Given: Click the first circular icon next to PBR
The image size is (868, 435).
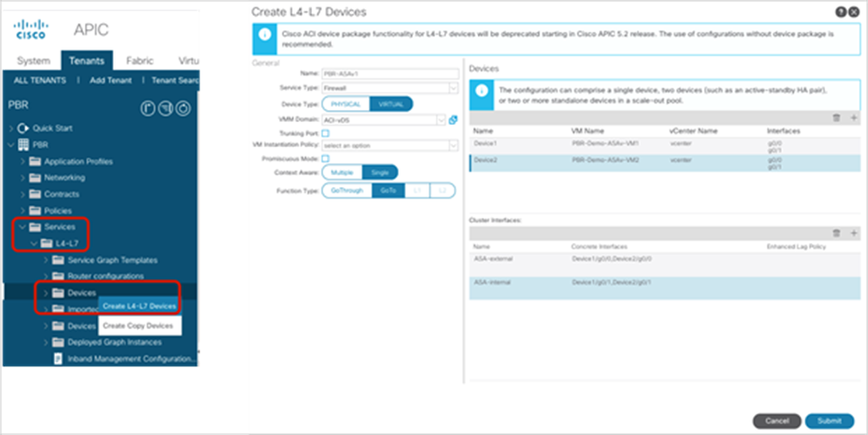Looking at the screenshot, I should coord(148,109).
